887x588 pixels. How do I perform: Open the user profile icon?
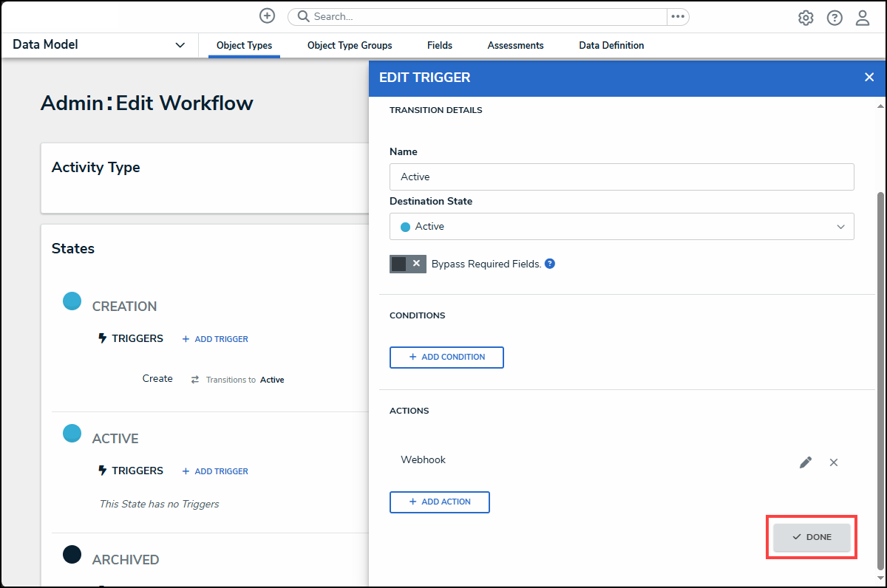click(863, 18)
